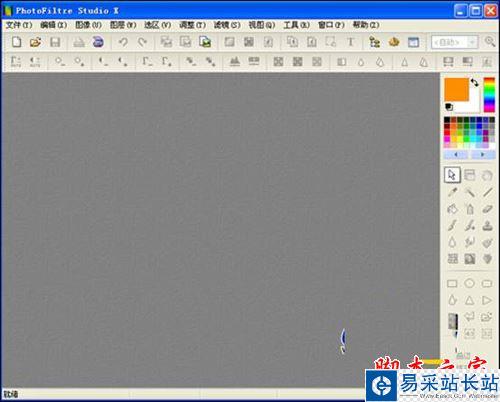Screen dimensions: 500x402
Task: Select the spray can tool
Action: pyautogui.click(x=470, y=209)
